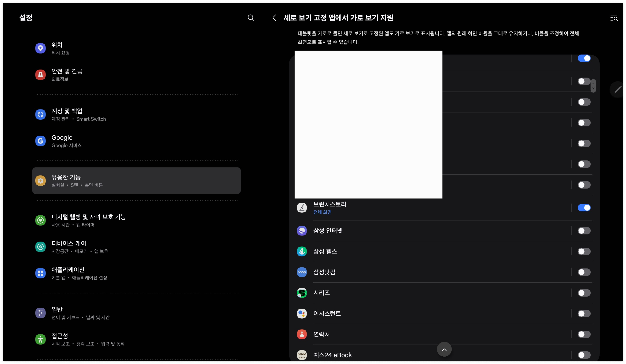Click the 위치 location pin icon

click(40, 48)
